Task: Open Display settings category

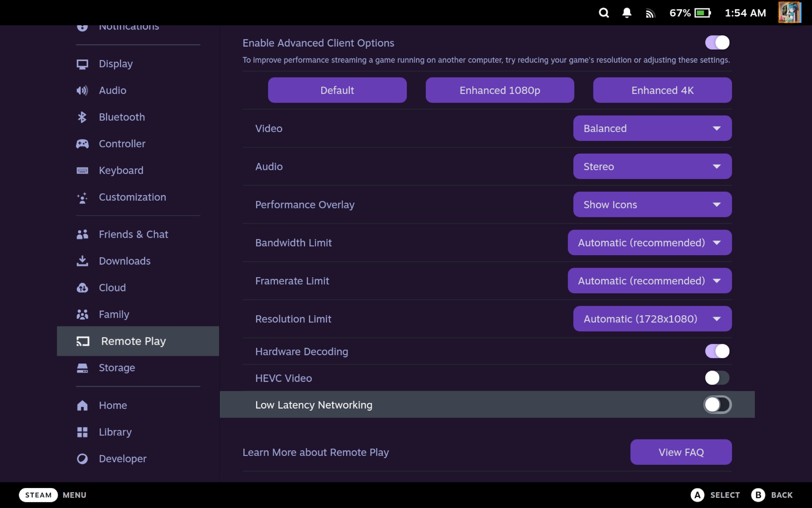Action: point(138,64)
